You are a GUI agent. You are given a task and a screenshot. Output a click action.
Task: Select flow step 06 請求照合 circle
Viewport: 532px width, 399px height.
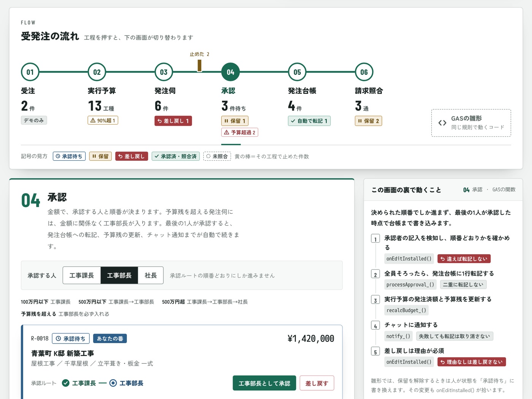coord(364,72)
